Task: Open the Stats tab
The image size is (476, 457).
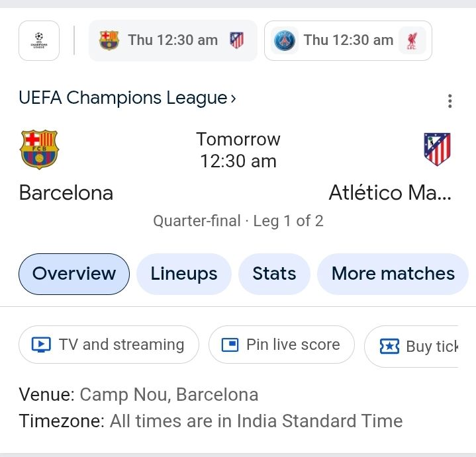Action: pyautogui.click(x=274, y=274)
